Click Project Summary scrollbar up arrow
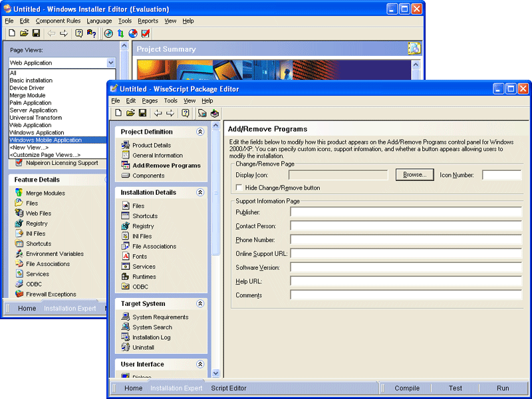Image resolution: width=532 pixels, height=399 pixels. point(415,65)
